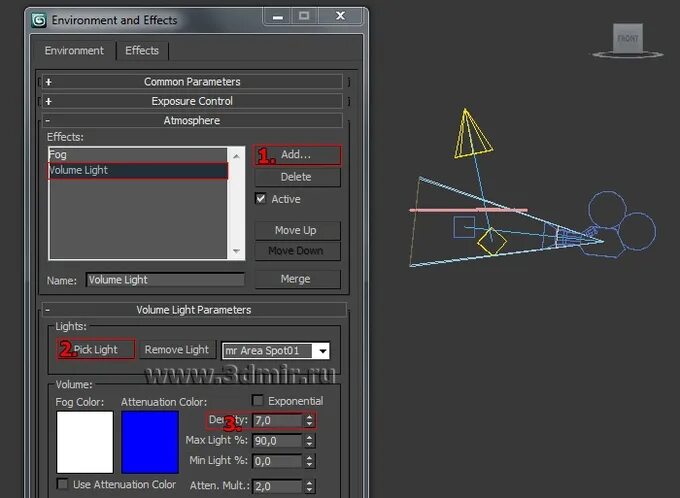
Task: Click the Density spinner arrows
Action: [x=309, y=420]
